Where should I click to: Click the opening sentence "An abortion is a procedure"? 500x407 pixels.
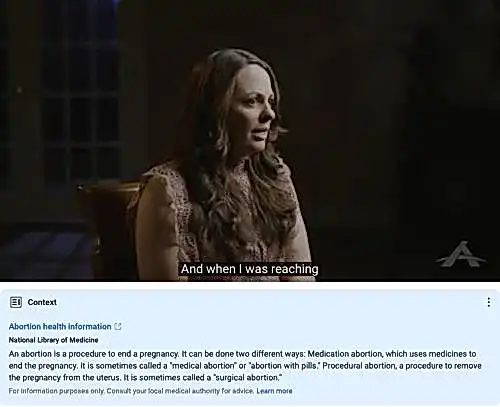(56, 354)
